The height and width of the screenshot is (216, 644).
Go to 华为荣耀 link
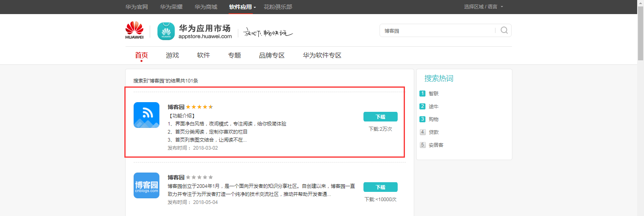[x=171, y=7]
